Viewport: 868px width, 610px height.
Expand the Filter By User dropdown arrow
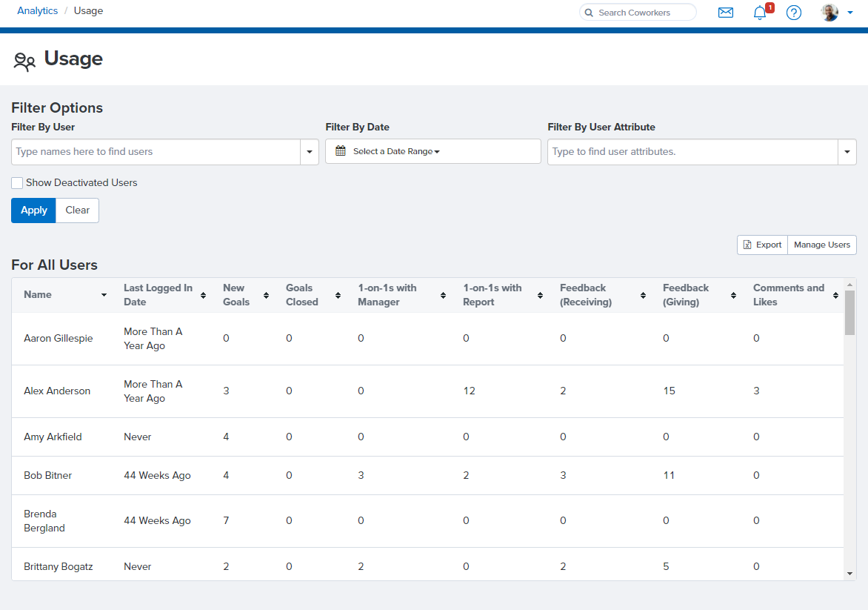click(x=309, y=152)
